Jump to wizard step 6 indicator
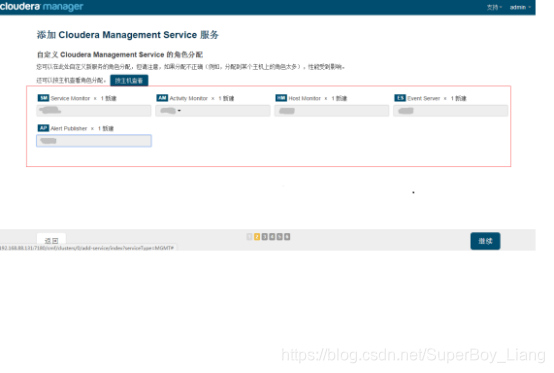The height and width of the screenshot is (373, 554). click(x=287, y=237)
